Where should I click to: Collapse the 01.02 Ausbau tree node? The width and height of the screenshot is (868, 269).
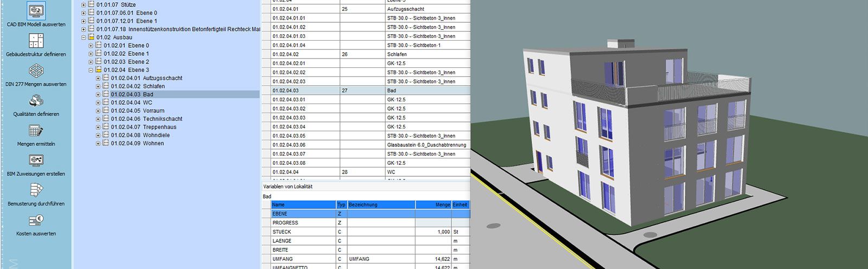(84, 37)
